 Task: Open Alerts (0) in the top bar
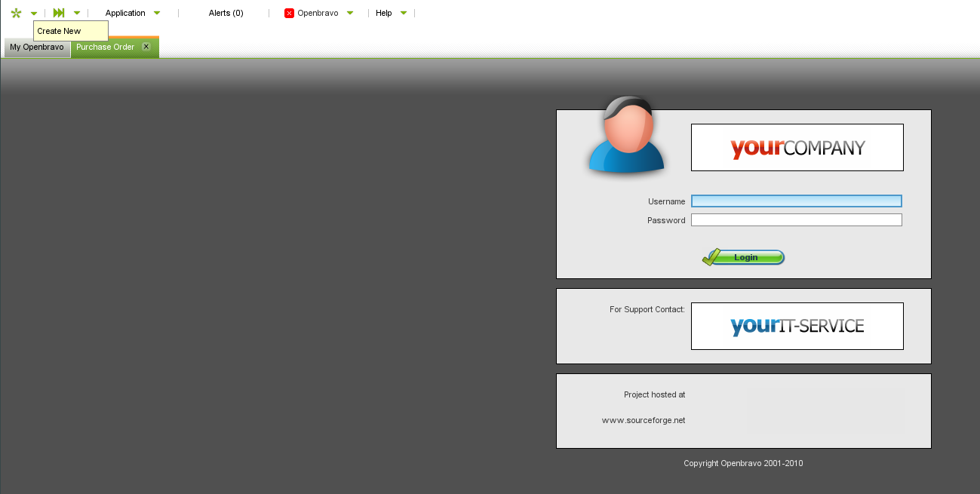[x=226, y=13]
